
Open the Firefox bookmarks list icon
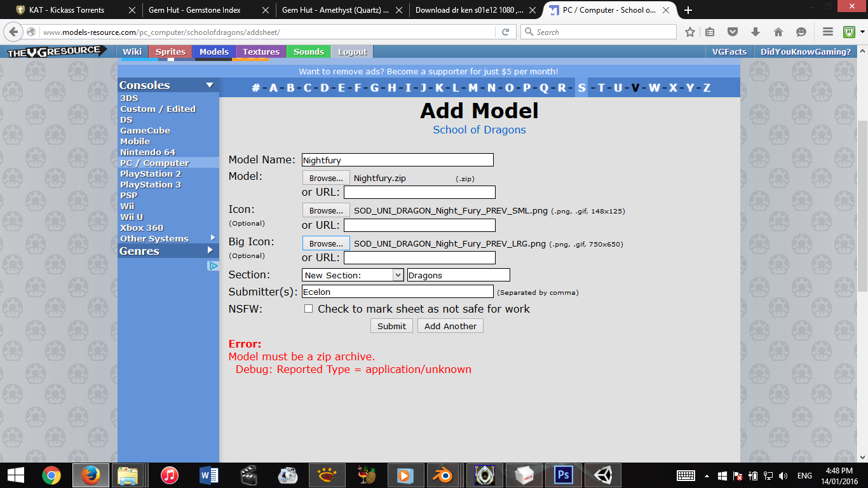click(x=710, y=32)
